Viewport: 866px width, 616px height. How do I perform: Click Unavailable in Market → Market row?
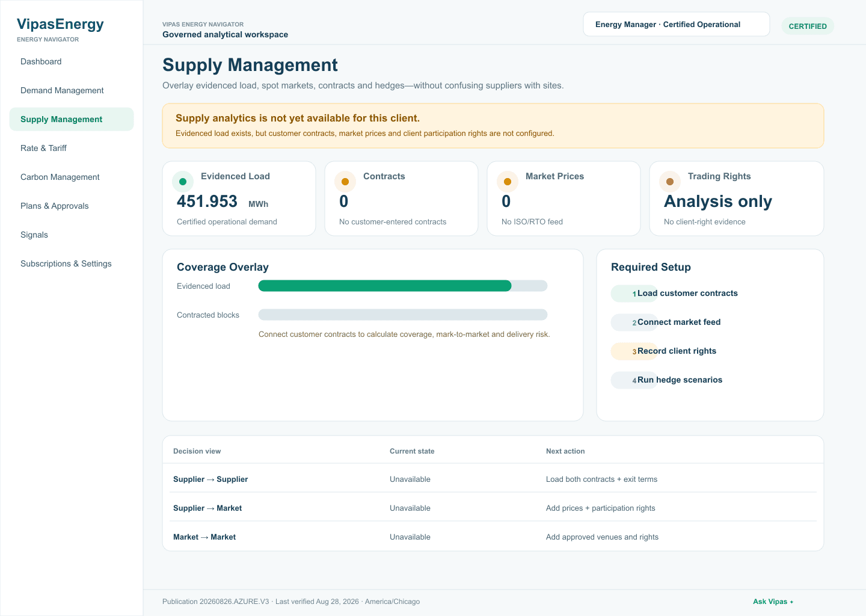[x=410, y=537]
